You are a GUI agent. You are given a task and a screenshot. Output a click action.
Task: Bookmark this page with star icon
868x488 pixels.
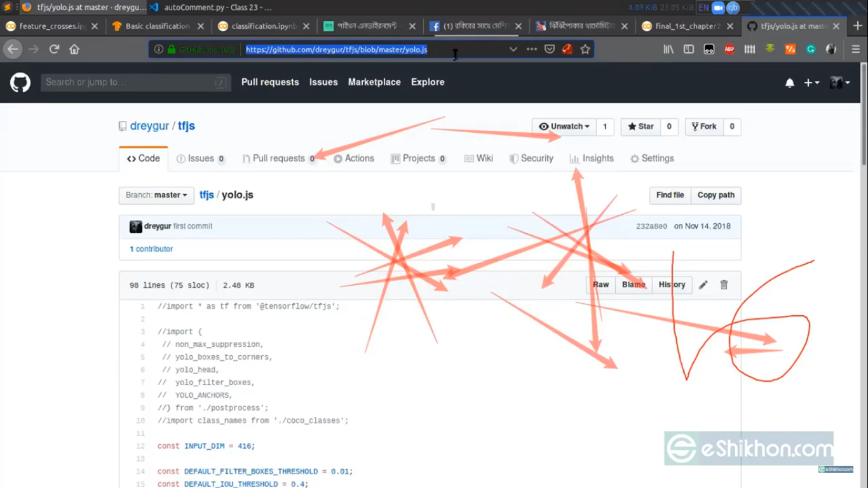tap(585, 49)
